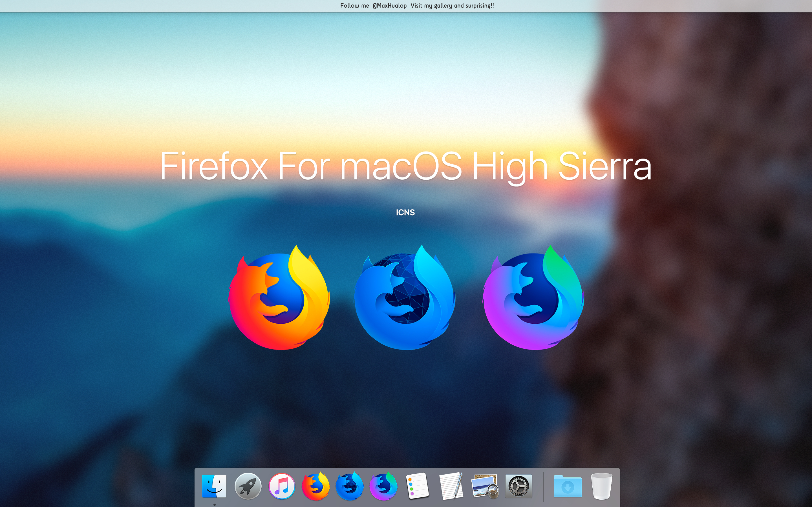The width and height of the screenshot is (812, 507).
Task: Click the @MaxHualop follow link
Action: click(x=389, y=5)
